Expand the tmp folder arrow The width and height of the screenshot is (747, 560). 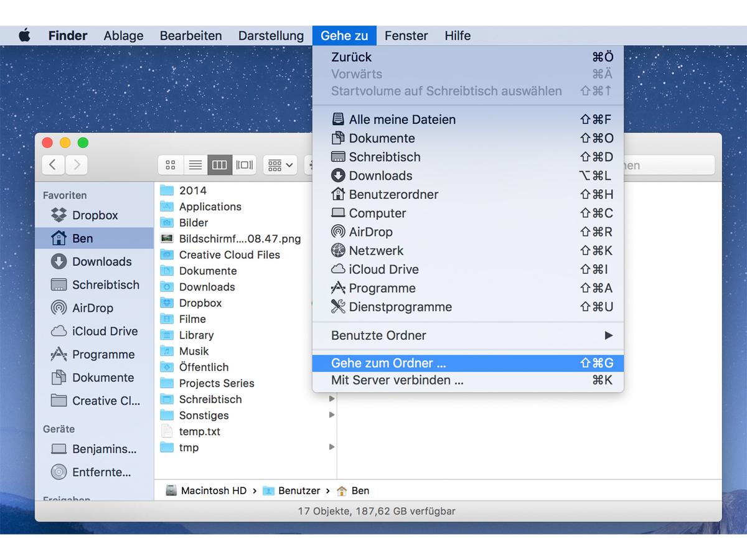point(332,447)
